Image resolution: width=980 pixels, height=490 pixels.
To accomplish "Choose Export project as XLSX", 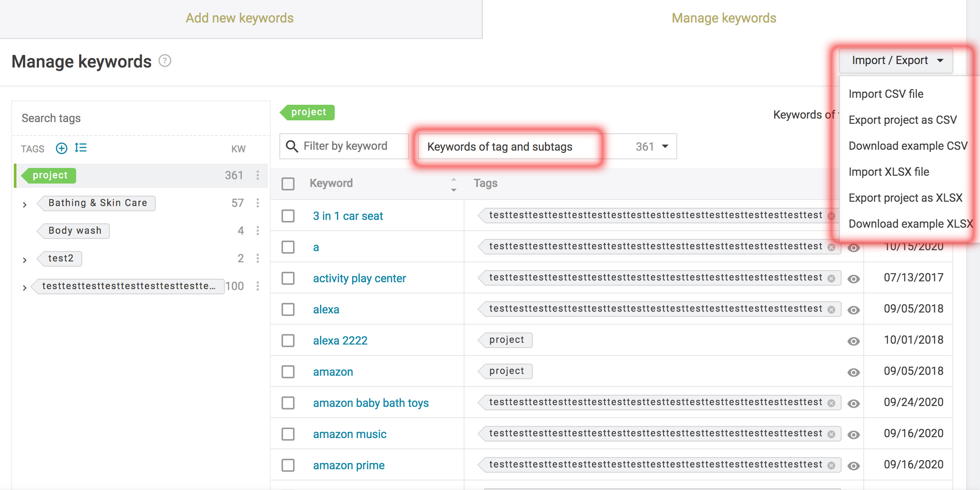I will pyautogui.click(x=905, y=198).
